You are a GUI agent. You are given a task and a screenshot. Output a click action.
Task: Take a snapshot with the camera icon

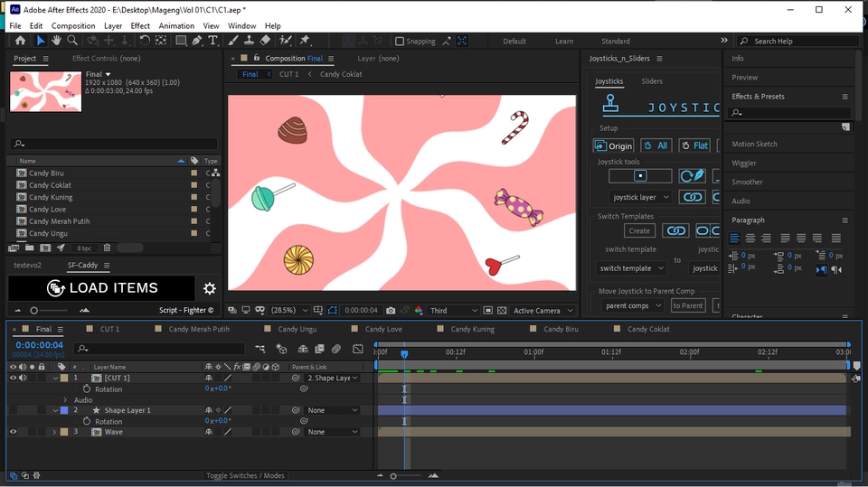coord(391,311)
